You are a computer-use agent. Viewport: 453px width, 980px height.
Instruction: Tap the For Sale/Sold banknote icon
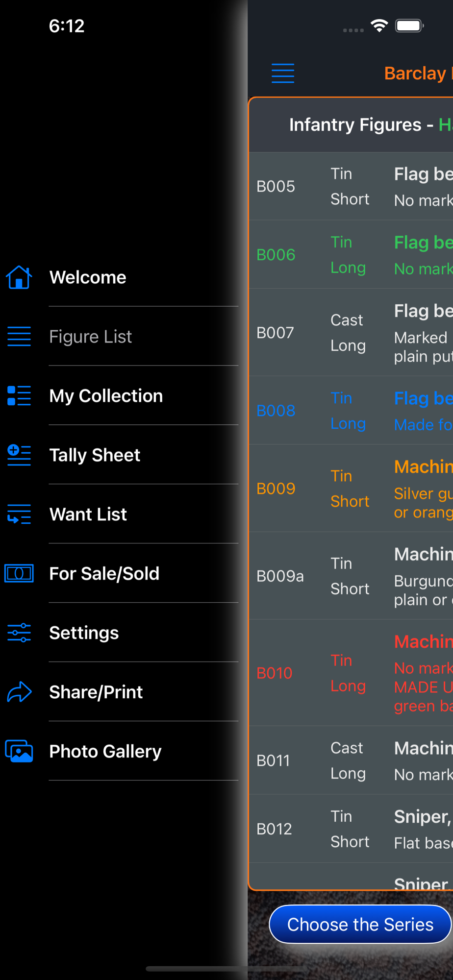pos(19,573)
